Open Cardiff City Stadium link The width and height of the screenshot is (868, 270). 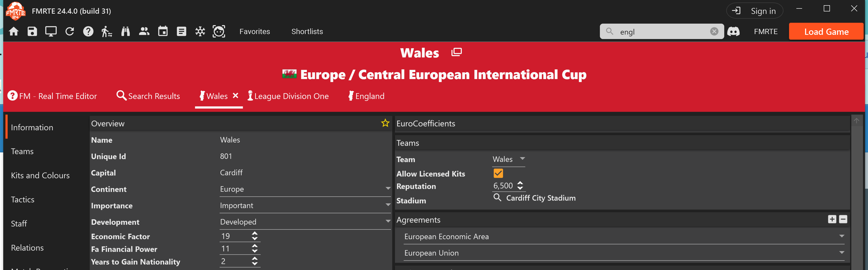(x=541, y=198)
